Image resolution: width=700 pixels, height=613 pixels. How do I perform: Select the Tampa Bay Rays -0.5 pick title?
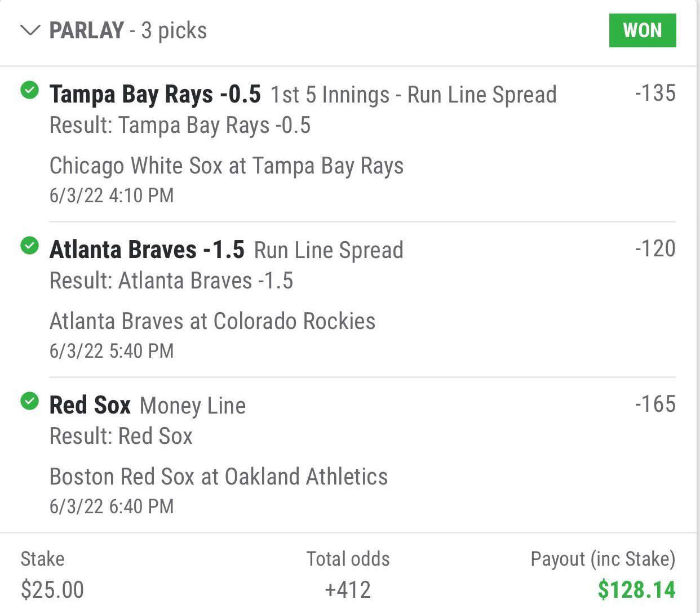(155, 94)
